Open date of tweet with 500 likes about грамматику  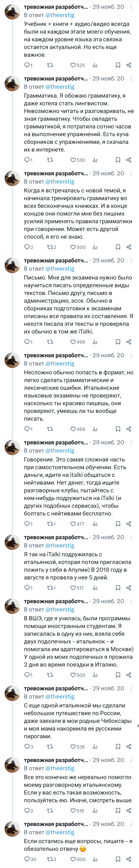click(x=108, y=173)
